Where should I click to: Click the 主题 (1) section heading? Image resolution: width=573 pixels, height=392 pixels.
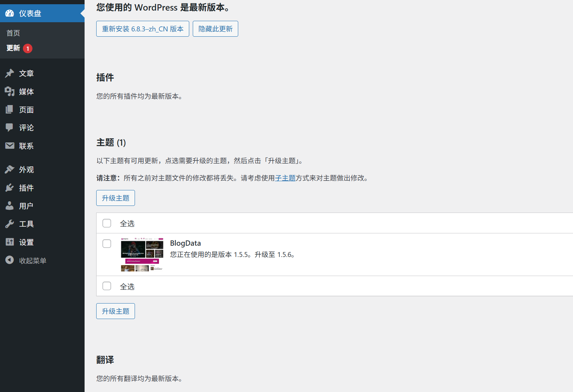point(111,142)
